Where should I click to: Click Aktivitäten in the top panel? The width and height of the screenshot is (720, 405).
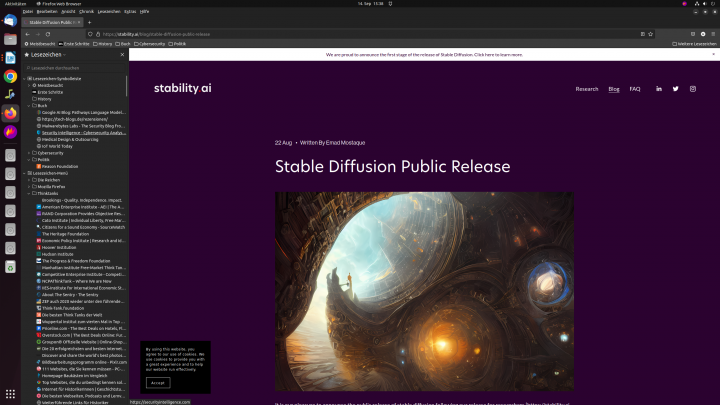click(15, 4)
